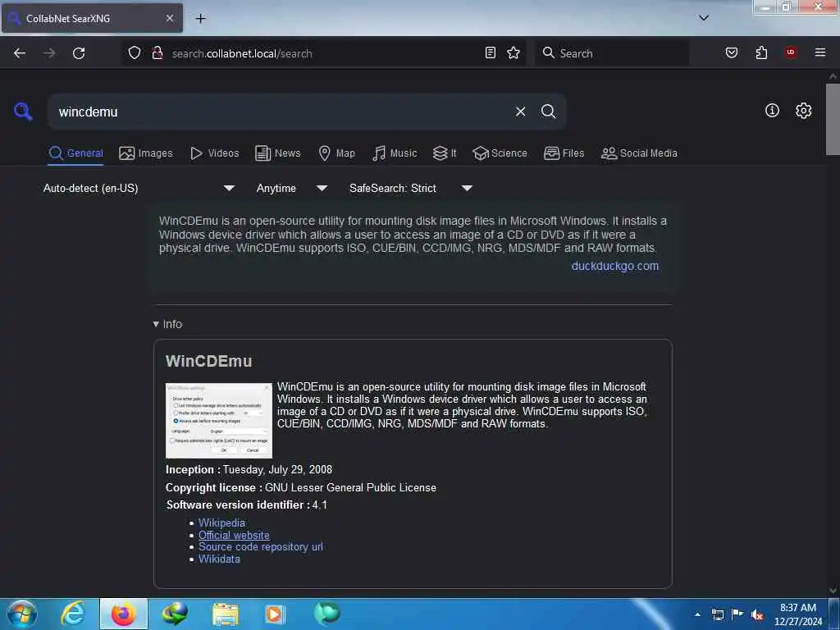
Task: Open Source code repository url link
Action: click(260, 546)
